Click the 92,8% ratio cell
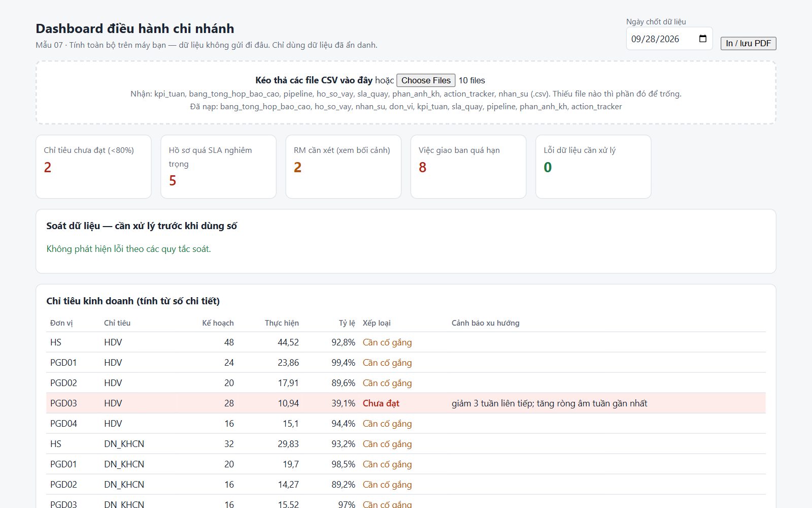812x508 pixels. [x=343, y=342]
